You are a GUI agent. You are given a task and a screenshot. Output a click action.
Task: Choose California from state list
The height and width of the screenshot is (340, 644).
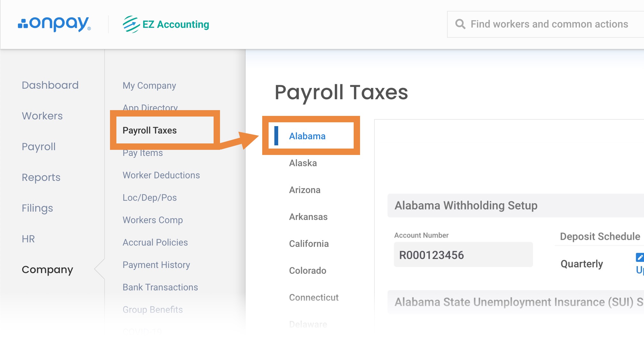[309, 244]
